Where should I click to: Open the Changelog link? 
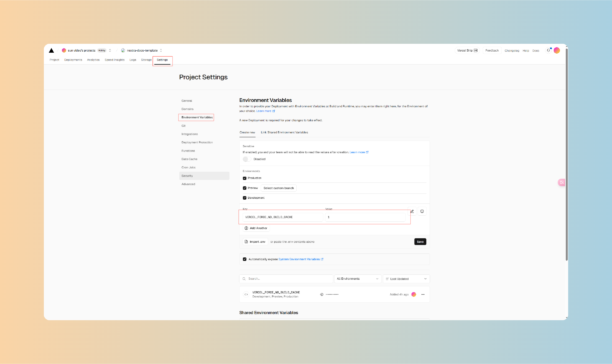tap(512, 51)
